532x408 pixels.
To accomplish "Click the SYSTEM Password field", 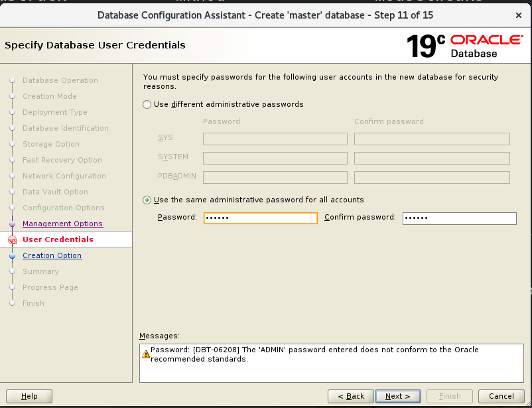I will tap(275, 158).
